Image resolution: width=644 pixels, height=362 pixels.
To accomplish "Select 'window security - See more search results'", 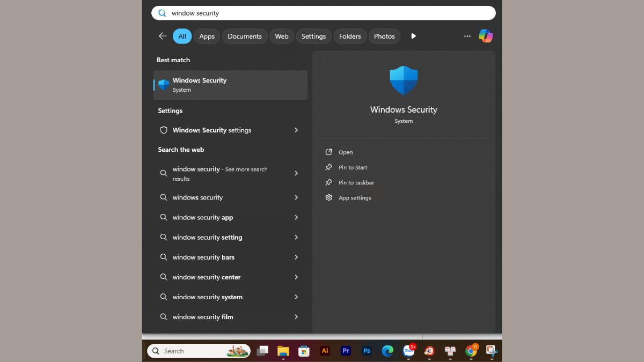I will pos(230,173).
